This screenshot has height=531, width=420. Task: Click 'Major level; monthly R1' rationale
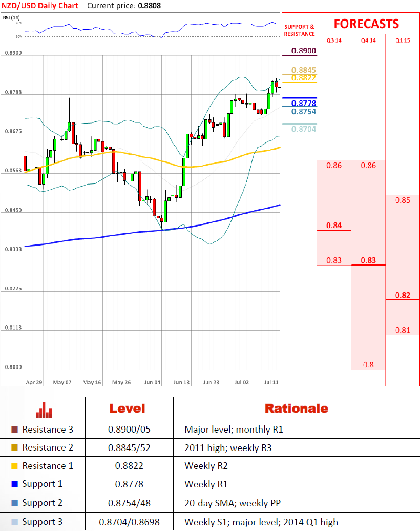coord(234,430)
